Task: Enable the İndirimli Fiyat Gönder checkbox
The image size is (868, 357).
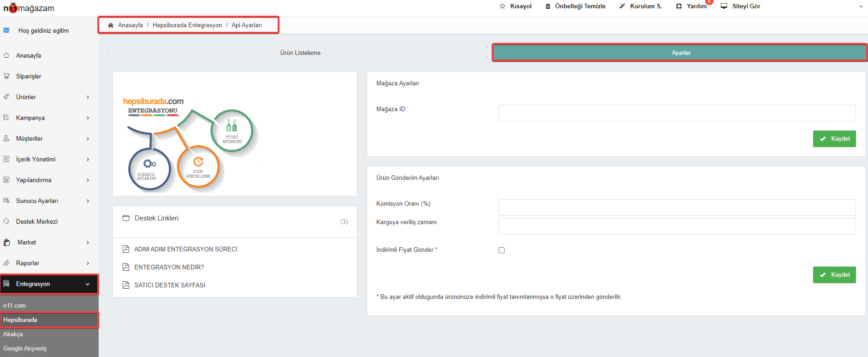Action: coord(502,250)
